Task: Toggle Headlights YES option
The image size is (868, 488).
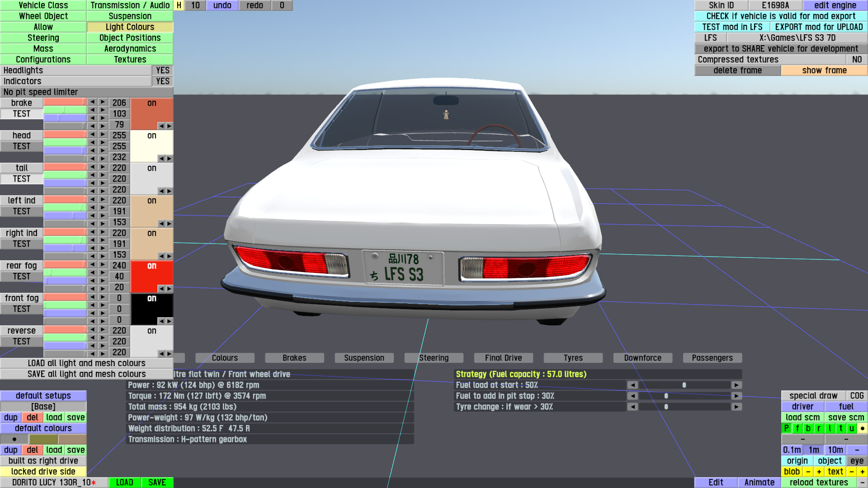Action: click(x=162, y=70)
